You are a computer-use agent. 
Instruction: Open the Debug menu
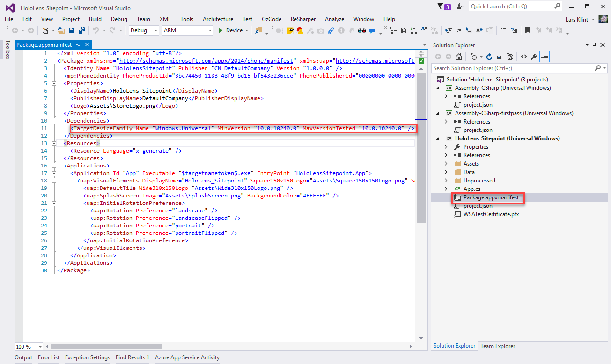[119, 19]
